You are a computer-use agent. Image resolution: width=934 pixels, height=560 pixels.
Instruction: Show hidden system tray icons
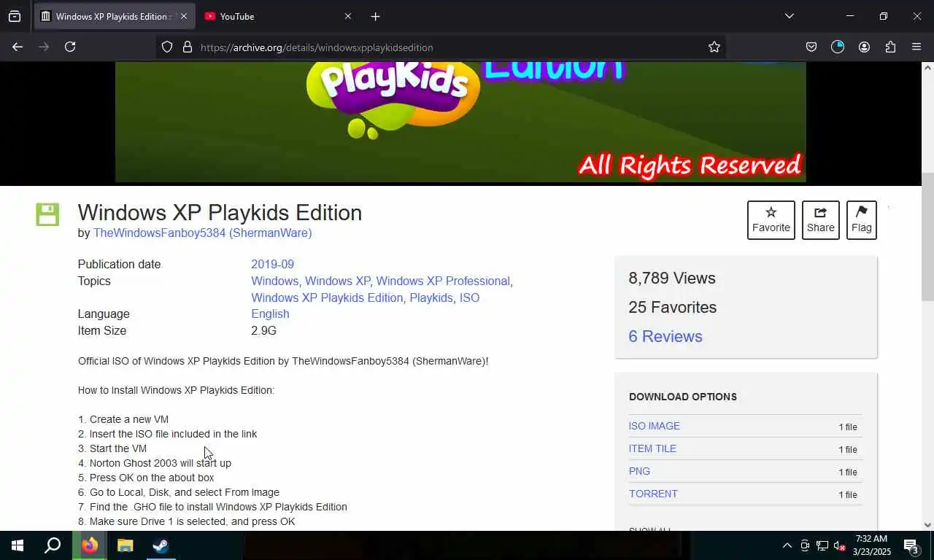coord(787,545)
